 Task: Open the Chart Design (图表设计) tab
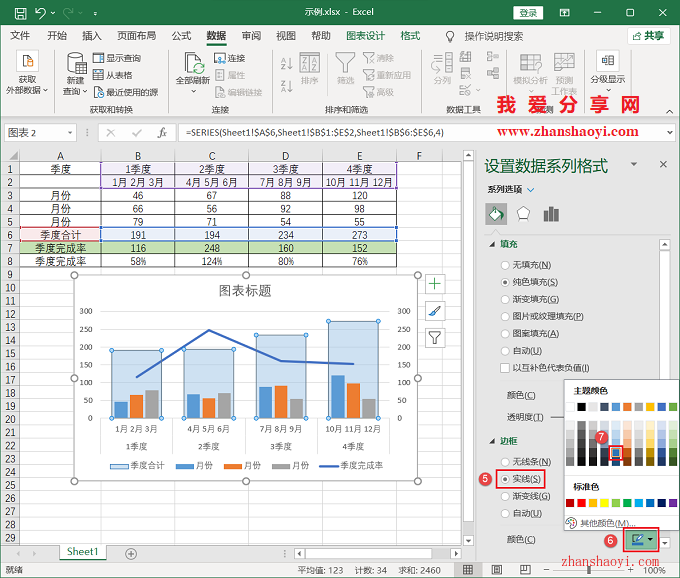365,36
